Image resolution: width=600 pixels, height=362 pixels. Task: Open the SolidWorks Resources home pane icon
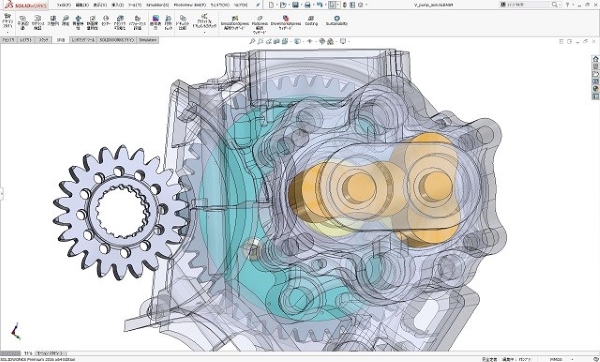(595, 59)
